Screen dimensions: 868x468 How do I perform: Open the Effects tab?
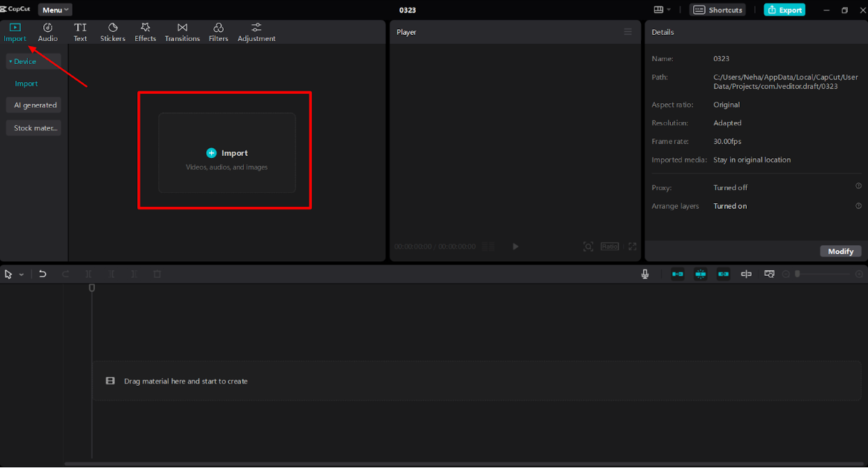[x=145, y=32]
